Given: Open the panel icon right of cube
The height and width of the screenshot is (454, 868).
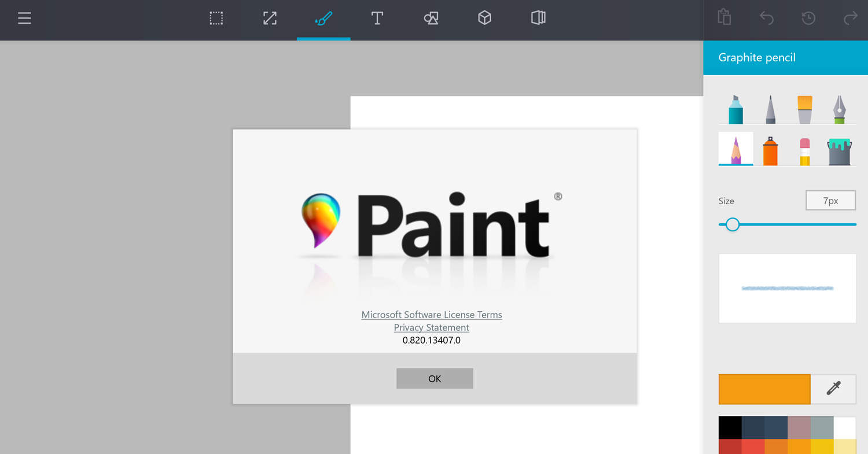Looking at the screenshot, I should pos(538,19).
